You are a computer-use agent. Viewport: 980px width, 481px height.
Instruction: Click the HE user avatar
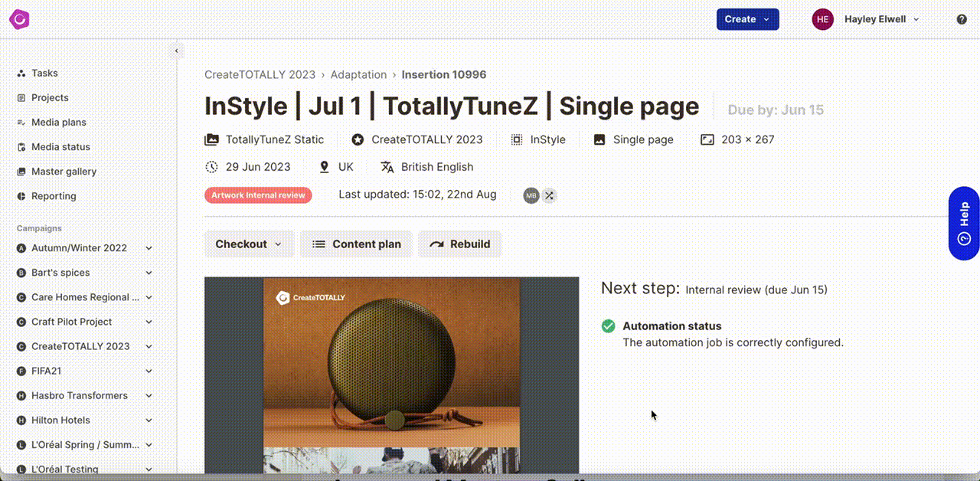point(822,19)
